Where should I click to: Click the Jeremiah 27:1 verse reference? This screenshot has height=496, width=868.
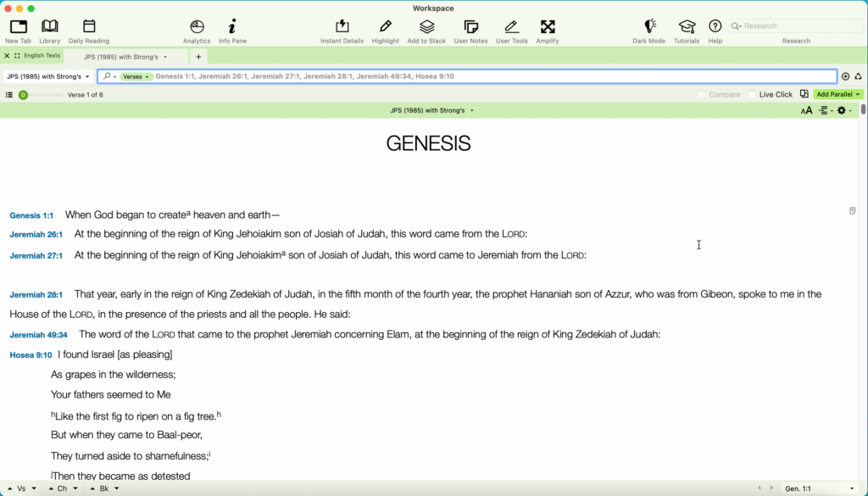[x=36, y=256]
